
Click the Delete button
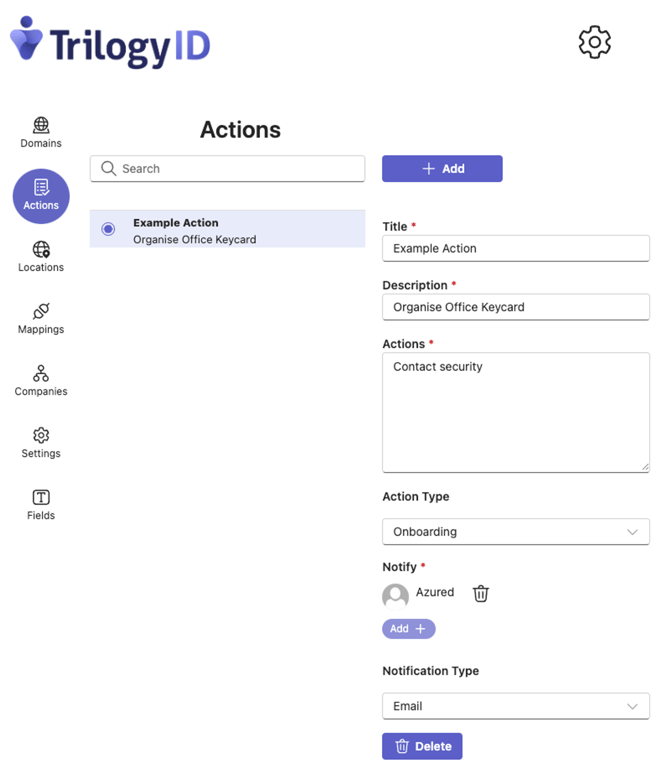pyautogui.click(x=422, y=746)
